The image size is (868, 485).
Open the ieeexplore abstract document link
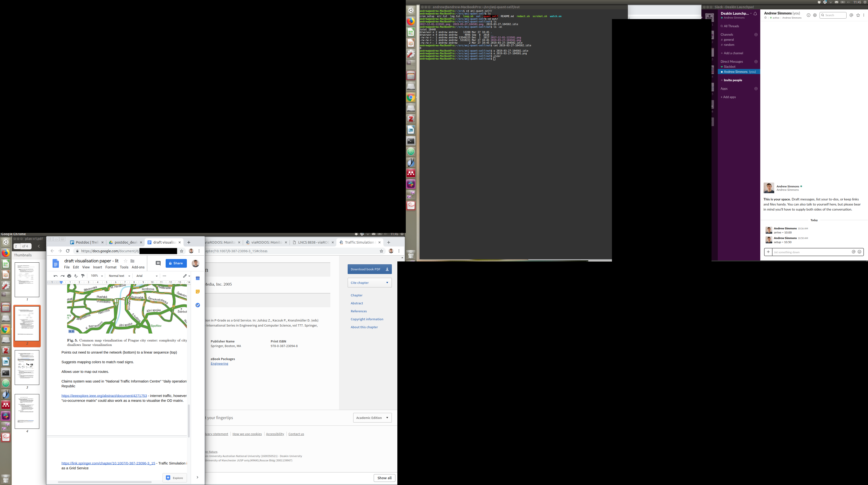point(104,396)
